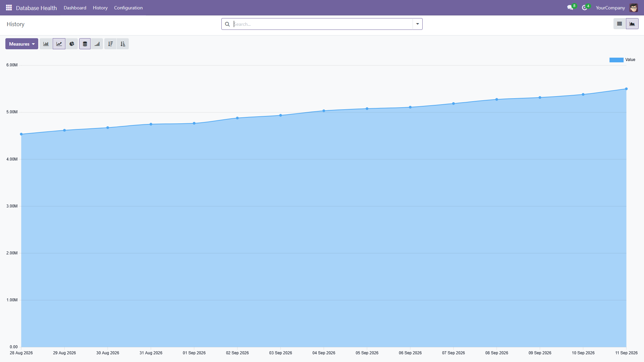Click data point for 04 Sep 2026
This screenshot has width=644, height=362.
pyautogui.click(x=324, y=111)
